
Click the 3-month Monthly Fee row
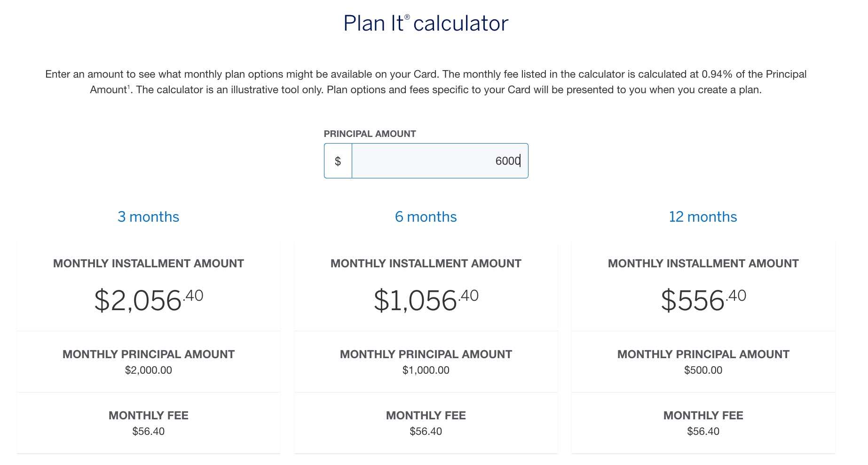(x=148, y=423)
